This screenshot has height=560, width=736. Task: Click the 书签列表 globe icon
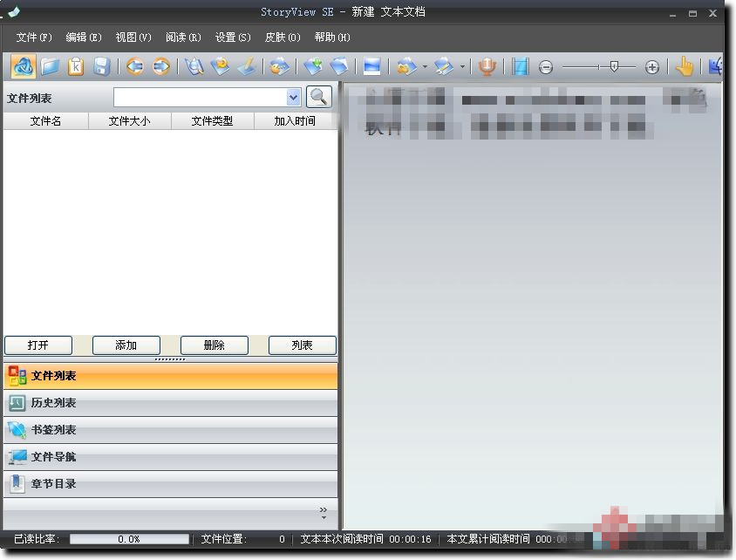[x=17, y=429]
